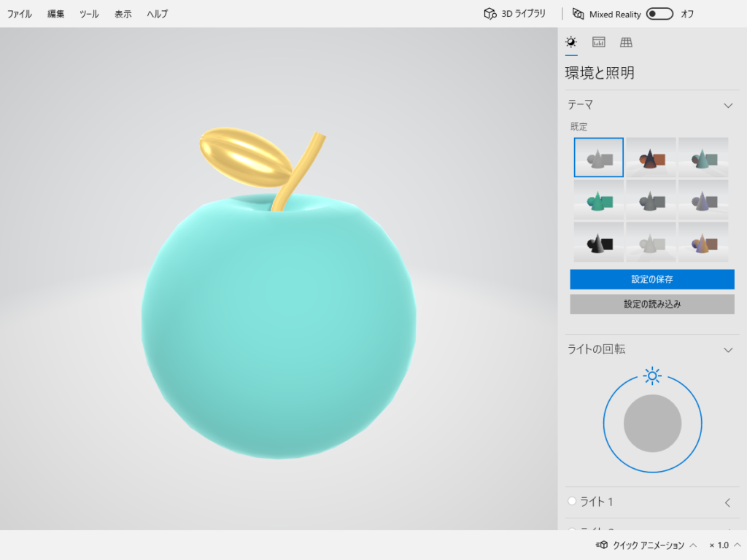Collapse the ライトの回転 section chevron
This screenshot has width=747, height=560.
[727, 350]
